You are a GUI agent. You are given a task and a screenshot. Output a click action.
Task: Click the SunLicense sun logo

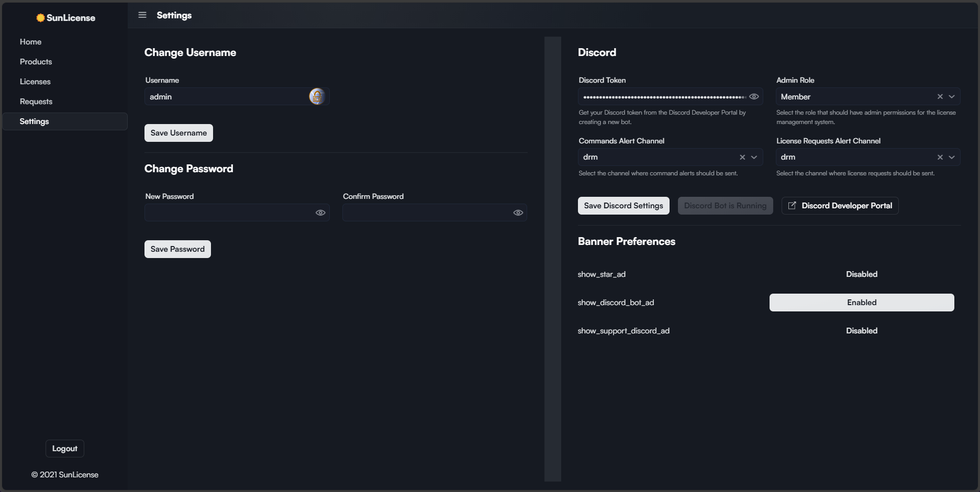[40, 18]
